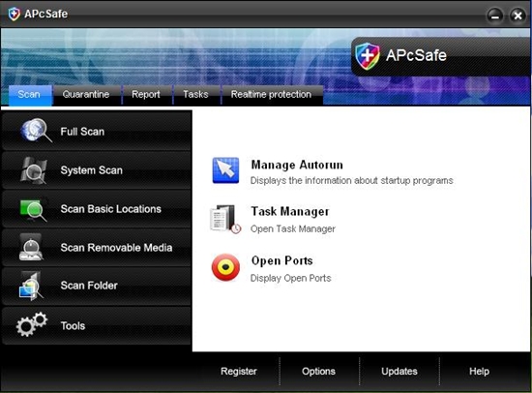
Task: Minimize the APcSafe window
Action: tap(495, 15)
